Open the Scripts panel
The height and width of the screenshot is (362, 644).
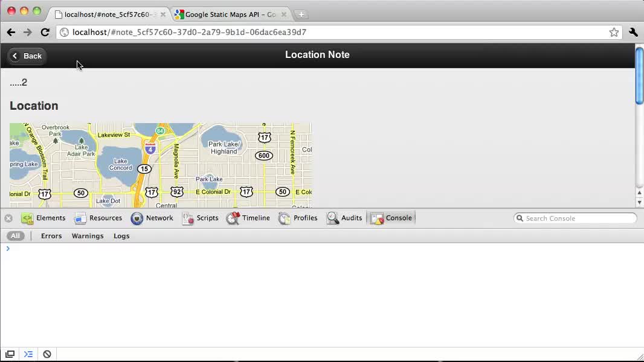tap(207, 218)
